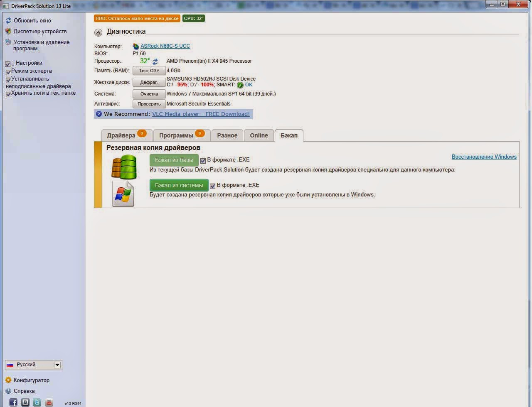Click the database stack backup icon
This screenshot has width=532, height=407.
124,167
